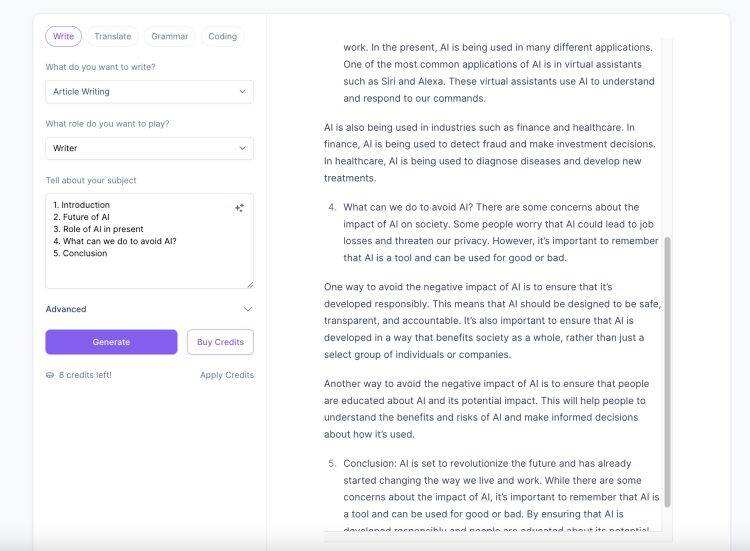The height and width of the screenshot is (551, 750).
Task: Click the paragraph starting "One way to avoid"
Action: 490,320
